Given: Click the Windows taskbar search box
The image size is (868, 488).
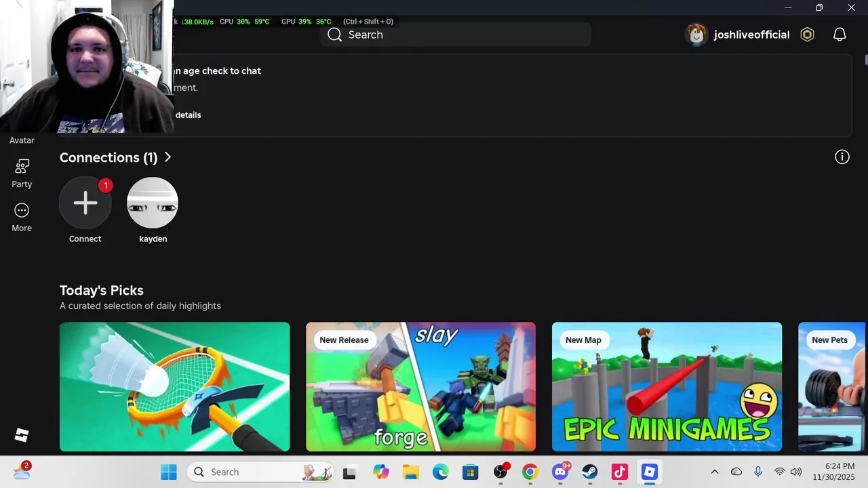Looking at the screenshot, I should click(x=260, y=472).
